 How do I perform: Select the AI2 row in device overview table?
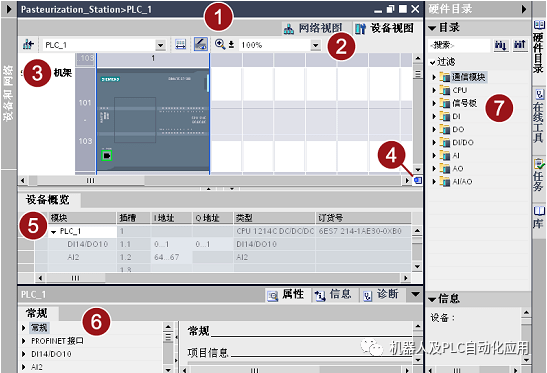point(223,258)
